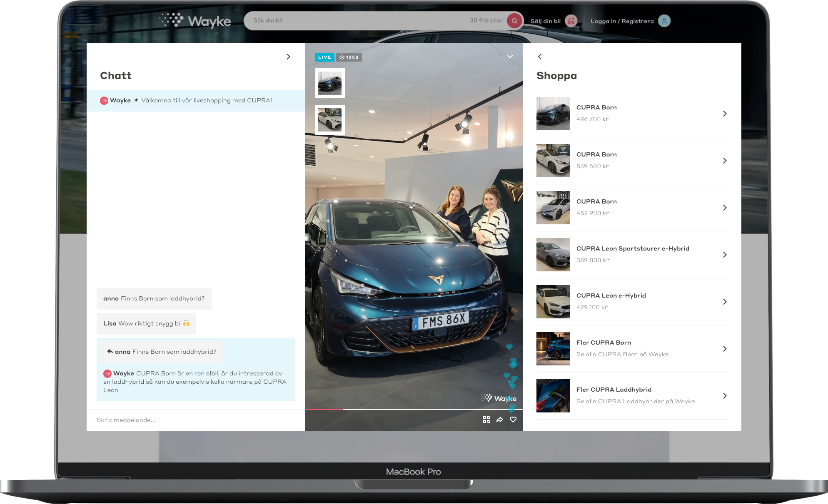Open the product grid icon below the video

486,420
